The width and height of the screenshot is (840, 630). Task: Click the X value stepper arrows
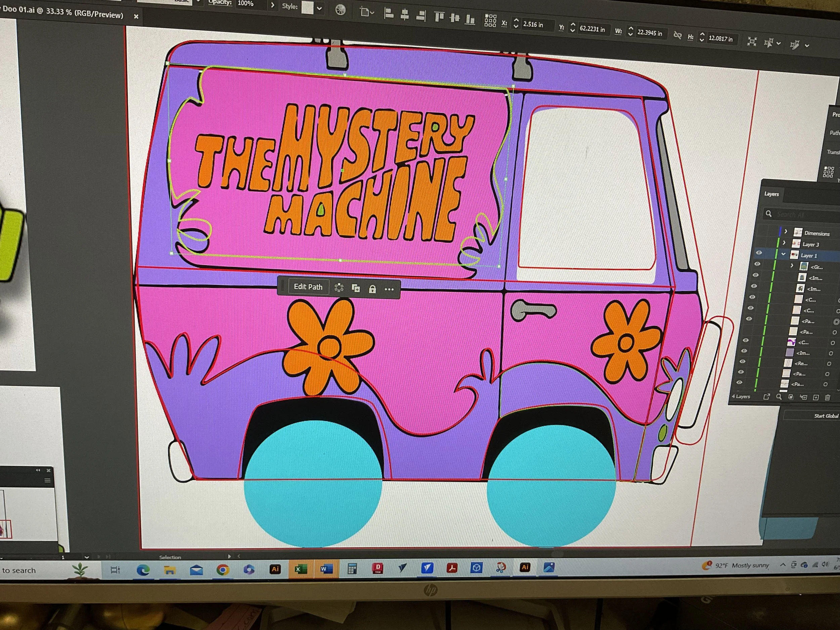pos(516,23)
